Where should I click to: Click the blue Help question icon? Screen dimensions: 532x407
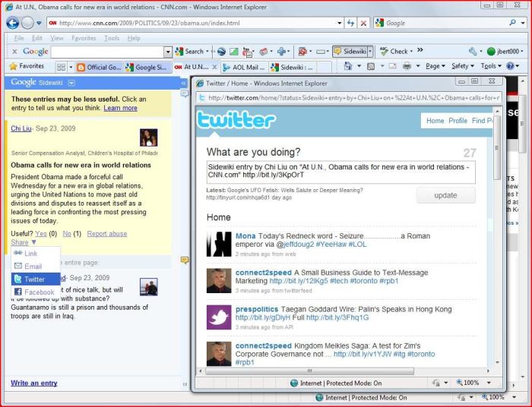pyautogui.click(x=510, y=66)
